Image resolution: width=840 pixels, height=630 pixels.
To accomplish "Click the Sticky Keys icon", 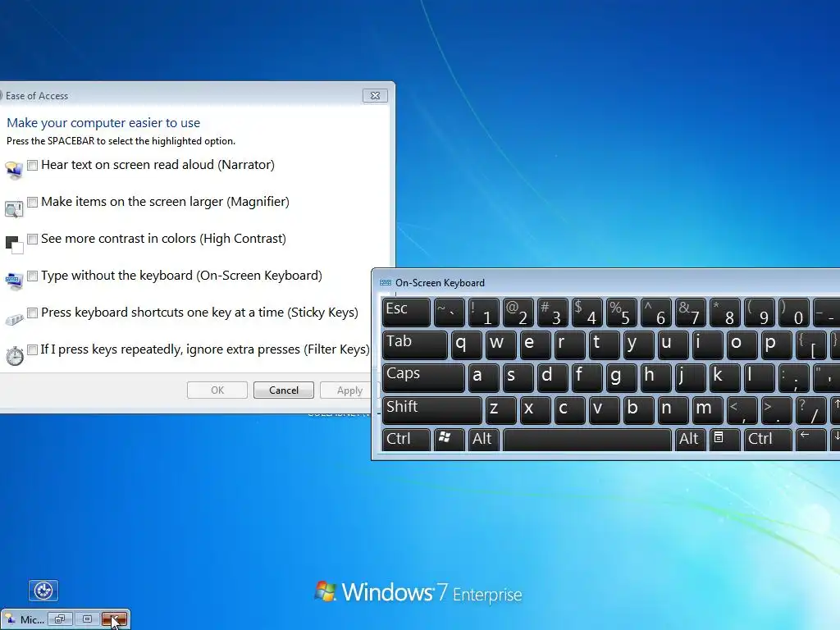I will tap(14, 319).
